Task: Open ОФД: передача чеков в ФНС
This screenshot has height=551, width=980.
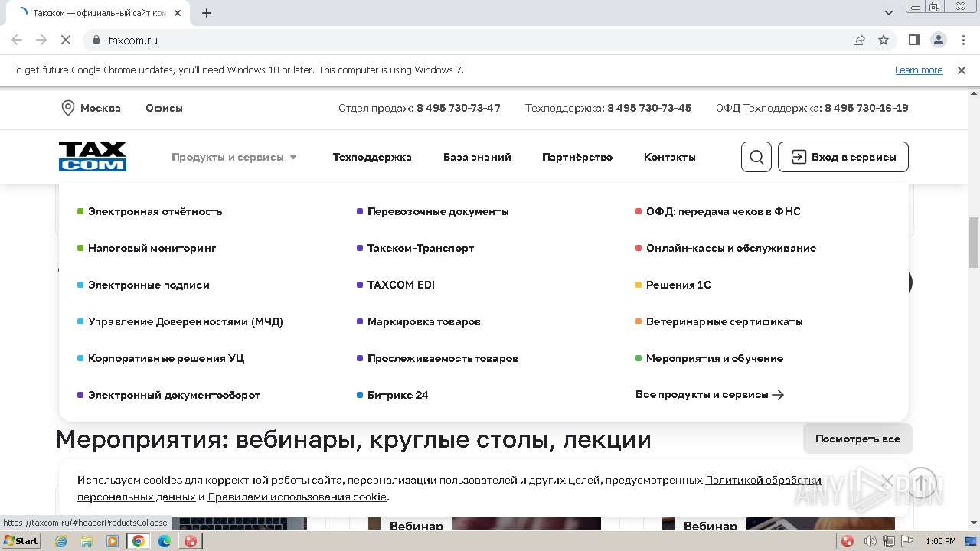Action: pyautogui.click(x=723, y=211)
